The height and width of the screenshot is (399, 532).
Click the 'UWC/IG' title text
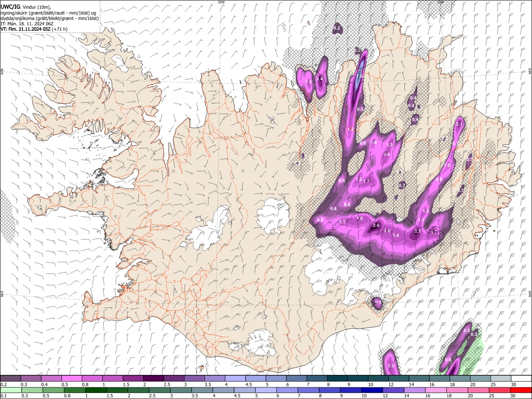click(x=10, y=7)
